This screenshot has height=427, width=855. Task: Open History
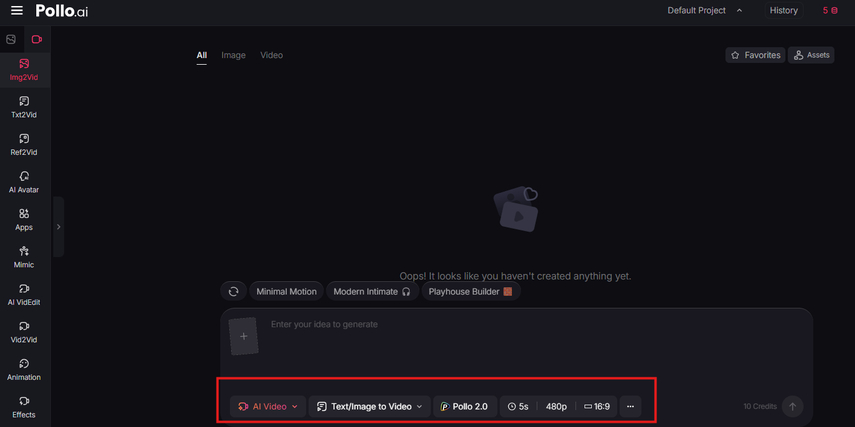point(784,10)
